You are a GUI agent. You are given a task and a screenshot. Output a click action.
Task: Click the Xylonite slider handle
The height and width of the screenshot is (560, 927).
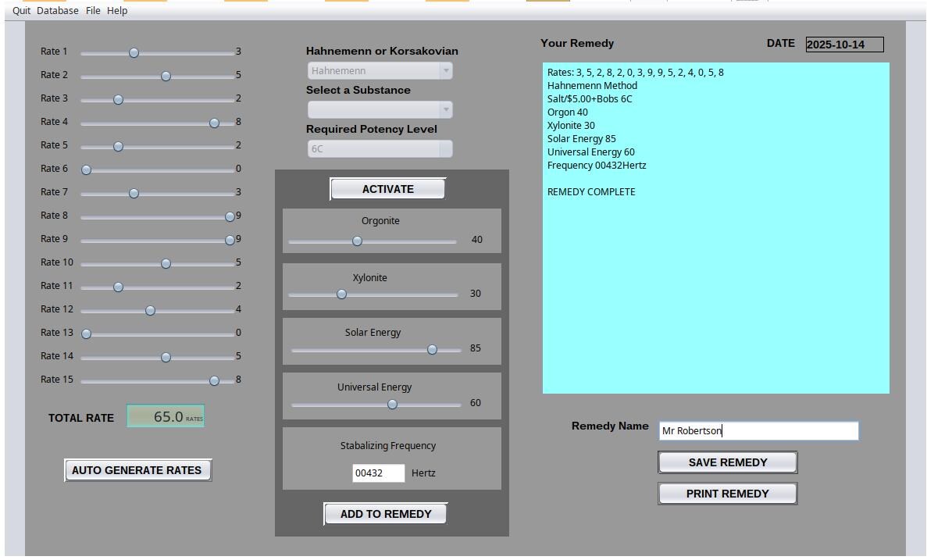(342, 294)
